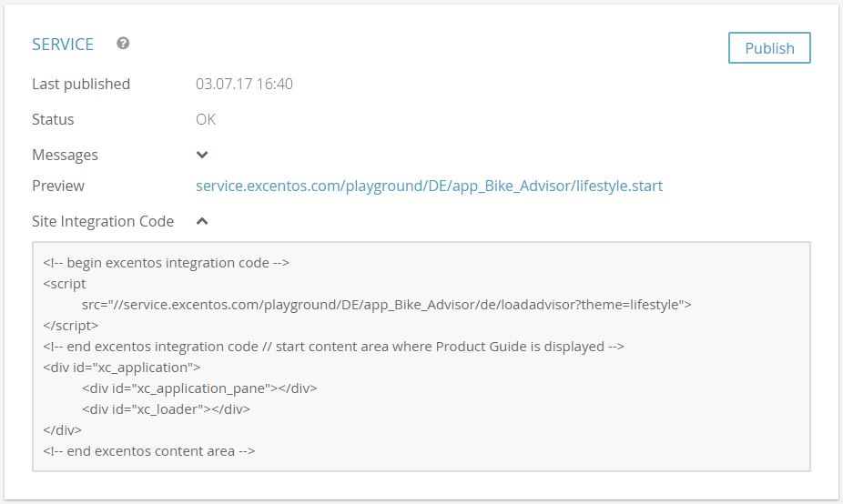
Task: Expand the Messages chevron
Action: (x=202, y=155)
